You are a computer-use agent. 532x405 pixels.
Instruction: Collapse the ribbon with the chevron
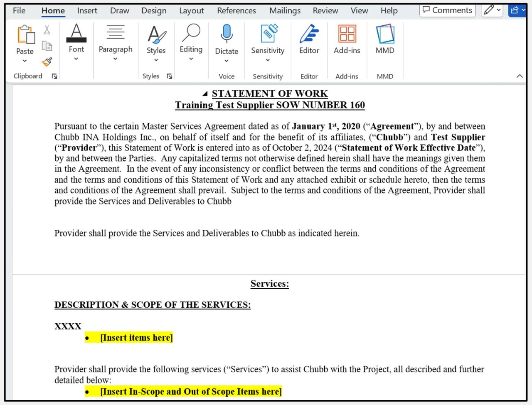click(x=520, y=76)
